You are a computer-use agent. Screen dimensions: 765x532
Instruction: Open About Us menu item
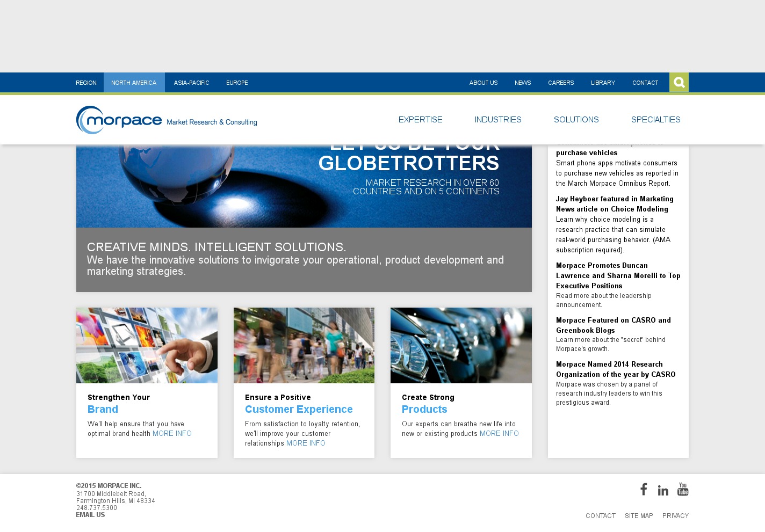tap(483, 83)
